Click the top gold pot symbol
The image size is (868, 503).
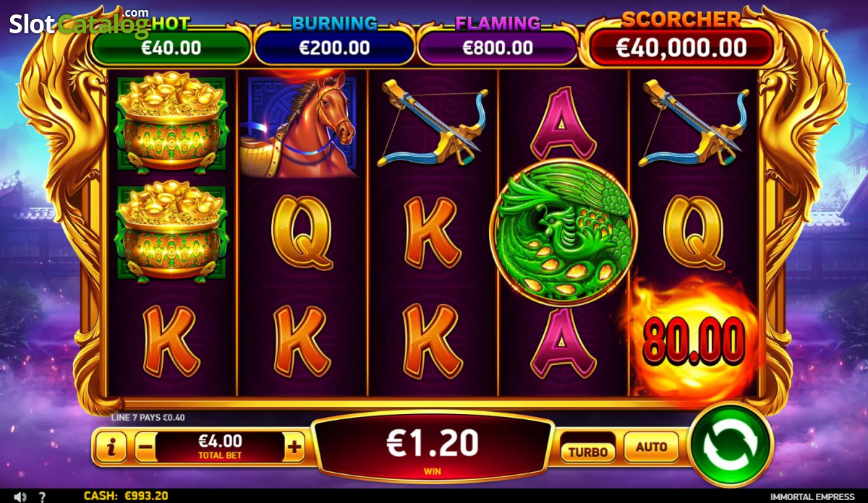pyautogui.click(x=172, y=121)
